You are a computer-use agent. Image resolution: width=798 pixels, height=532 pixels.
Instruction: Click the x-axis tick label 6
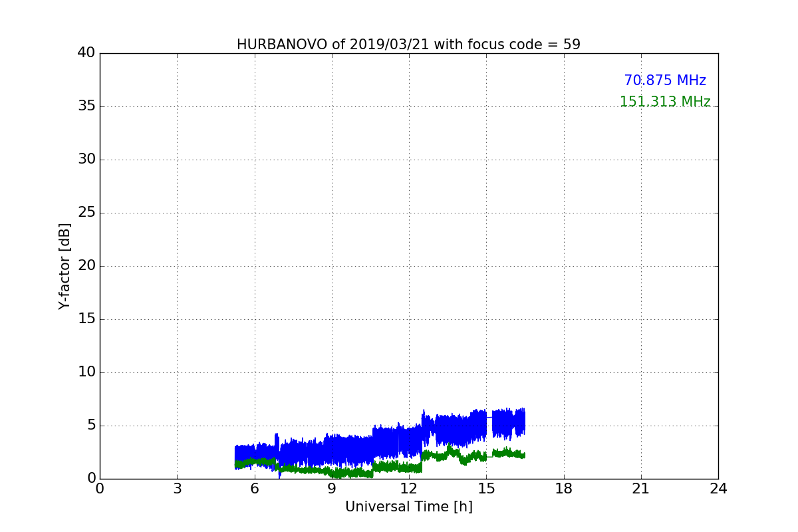tap(255, 489)
